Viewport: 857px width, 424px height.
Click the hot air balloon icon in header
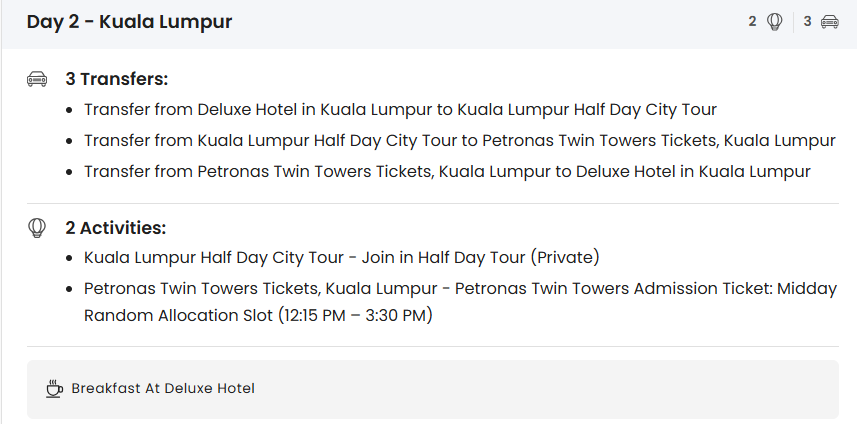[x=775, y=21]
